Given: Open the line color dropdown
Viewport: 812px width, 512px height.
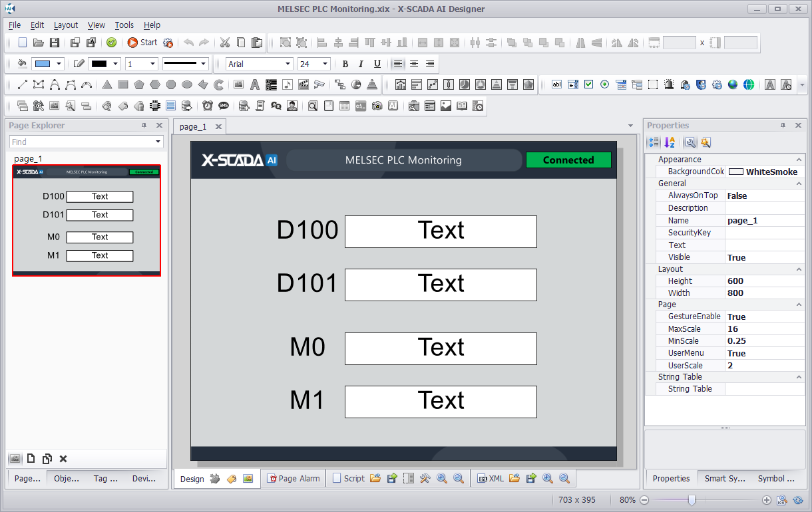Looking at the screenshot, I should click(115, 64).
